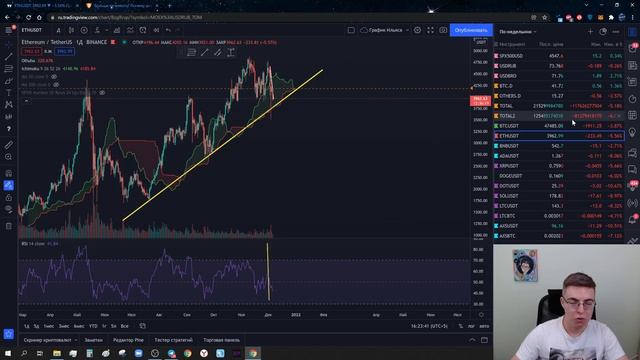Toggle visibility of the VPVR indicator
Viewport: 640px width, 360px height.
coord(102,93)
